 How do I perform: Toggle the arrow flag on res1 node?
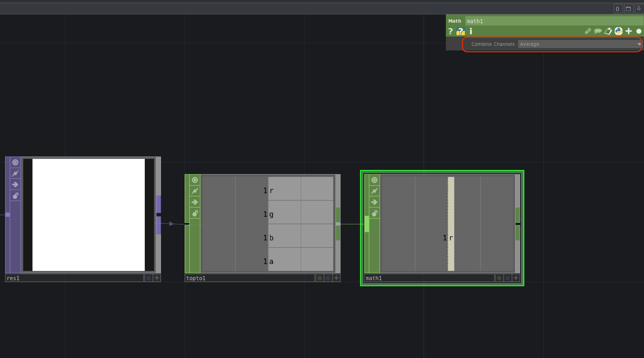click(15, 185)
